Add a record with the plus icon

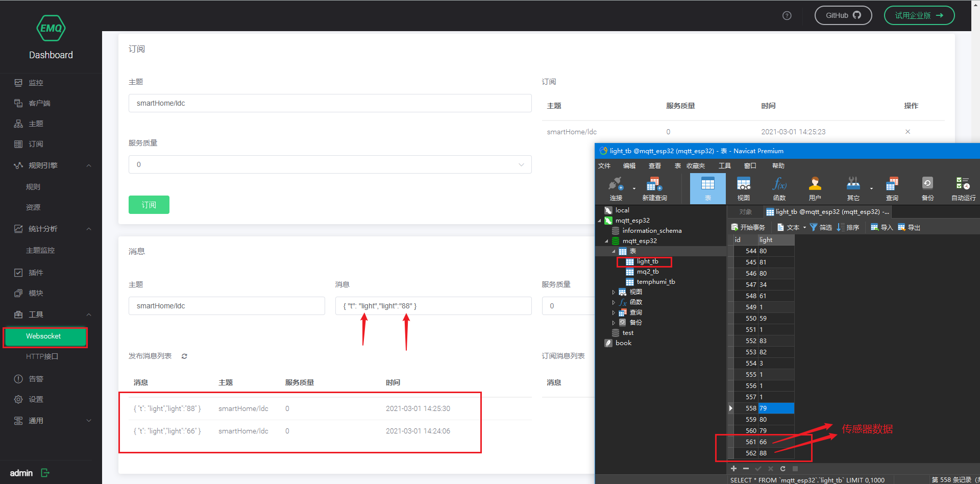pyautogui.click(x=733, y=469)
